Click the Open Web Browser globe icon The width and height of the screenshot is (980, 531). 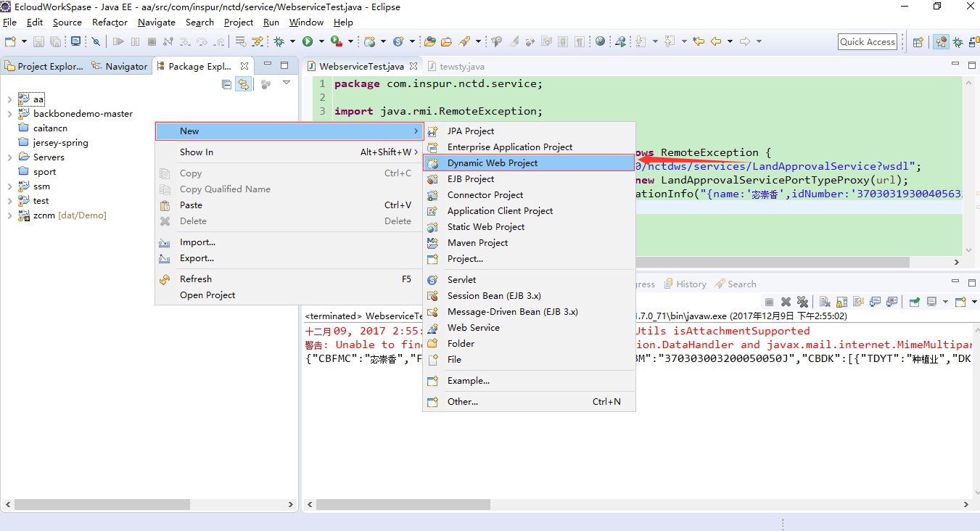point(600,41)
